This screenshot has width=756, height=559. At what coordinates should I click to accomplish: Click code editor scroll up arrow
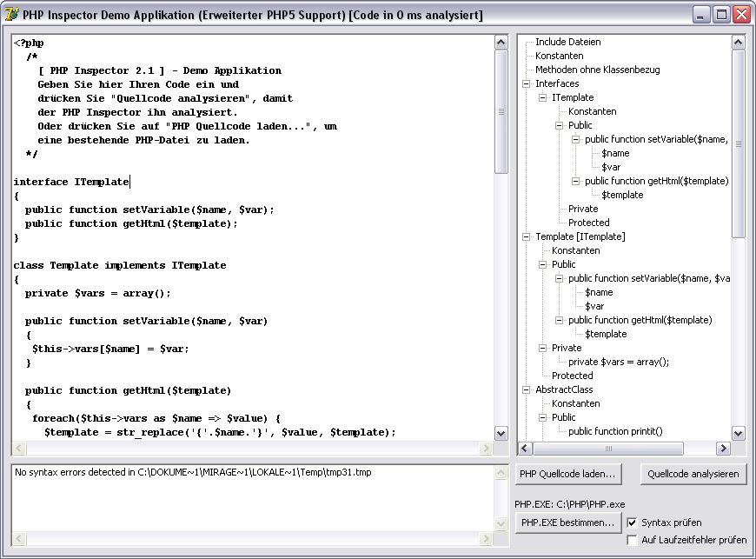coord(501,43)
